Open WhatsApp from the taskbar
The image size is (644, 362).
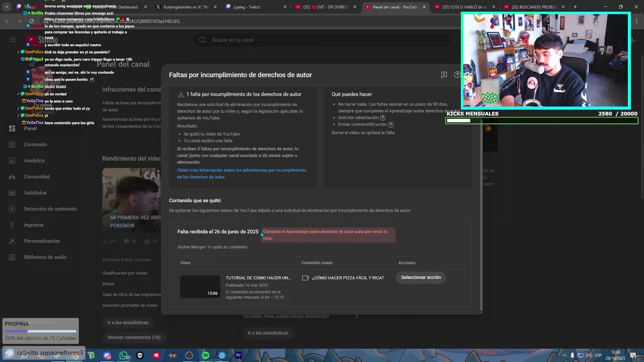click(124, 355)
